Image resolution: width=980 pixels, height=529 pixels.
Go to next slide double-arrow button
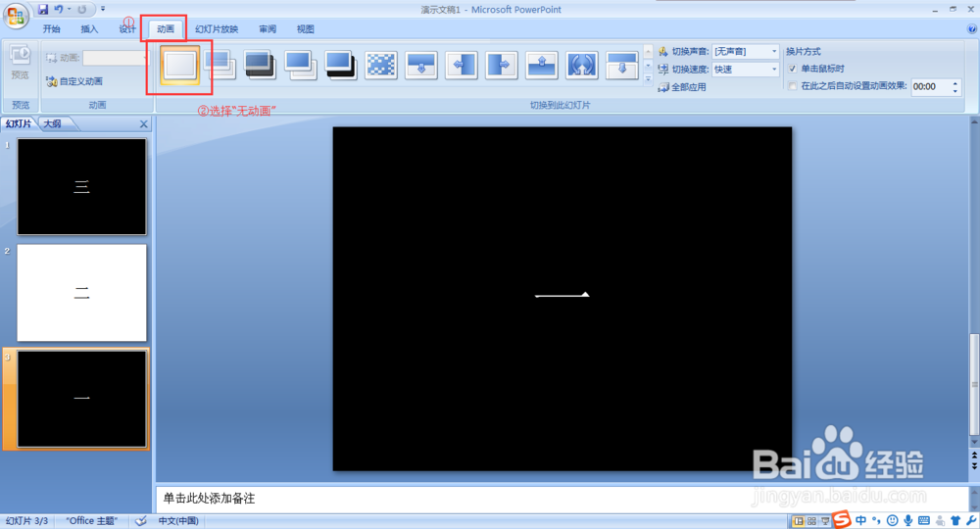coord(974,466)
